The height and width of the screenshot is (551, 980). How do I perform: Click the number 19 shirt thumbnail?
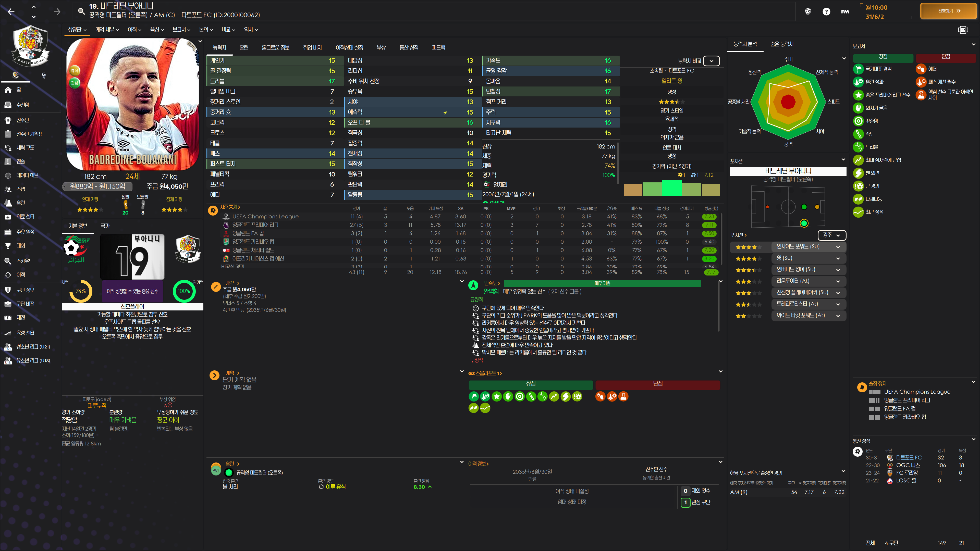click(x=132, y=257)
